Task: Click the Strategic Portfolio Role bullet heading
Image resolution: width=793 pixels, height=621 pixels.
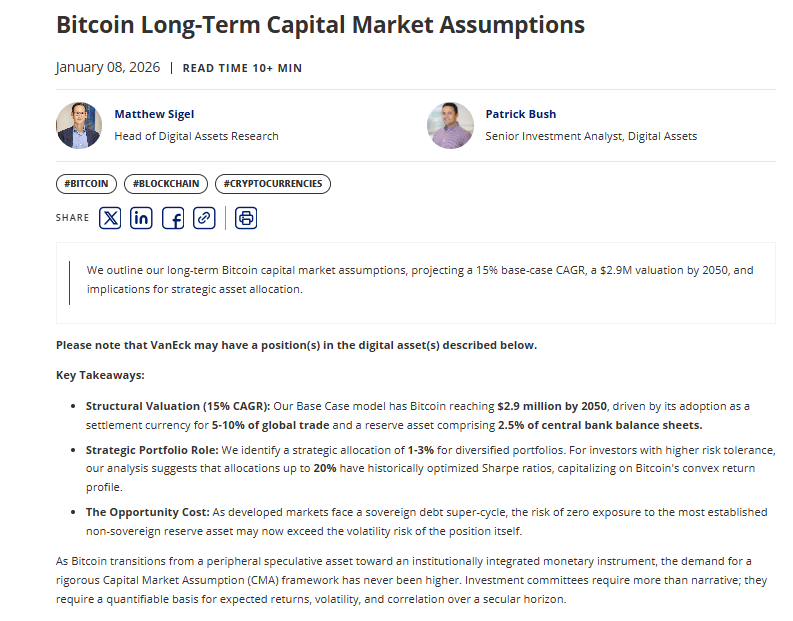Action: click(151, 450)
